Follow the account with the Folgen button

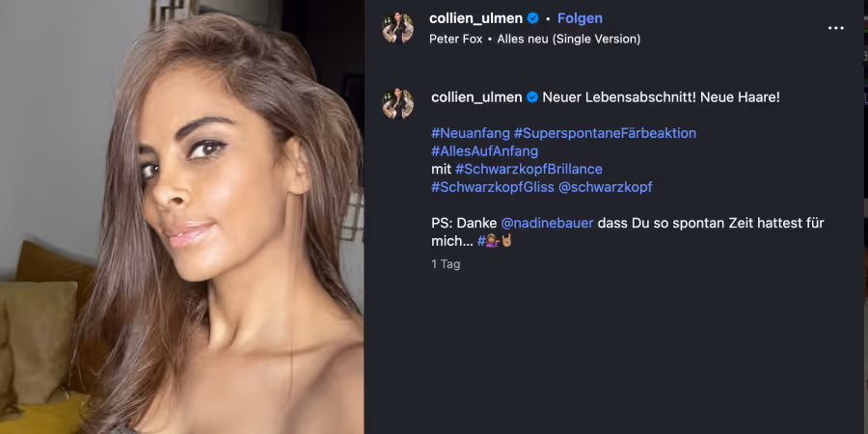tap(580, 18)
